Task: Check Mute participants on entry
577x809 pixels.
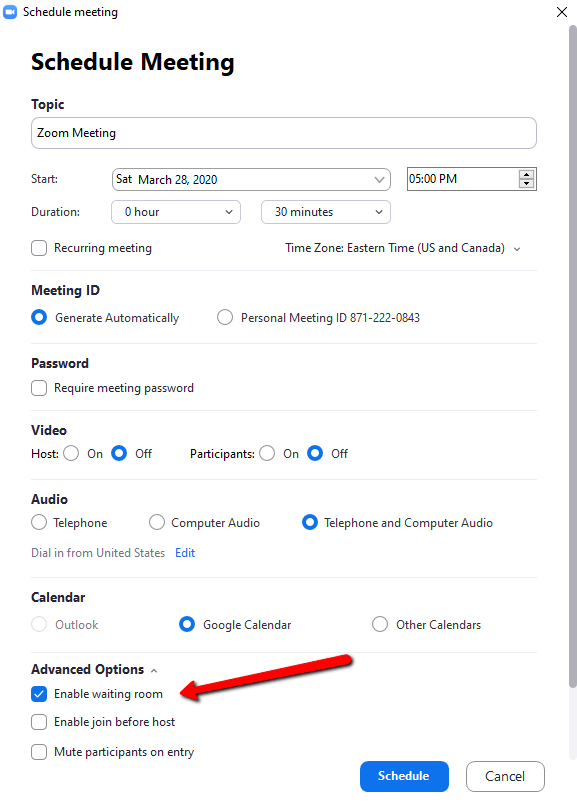Action: pyautogui.click(x=38, y=751)
